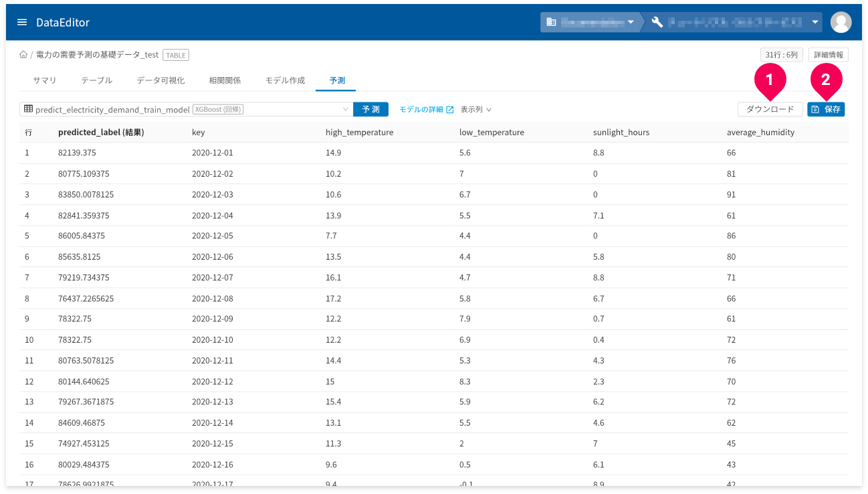
Task: Click predicted value 74927.453125
Action: coord(84,443)
